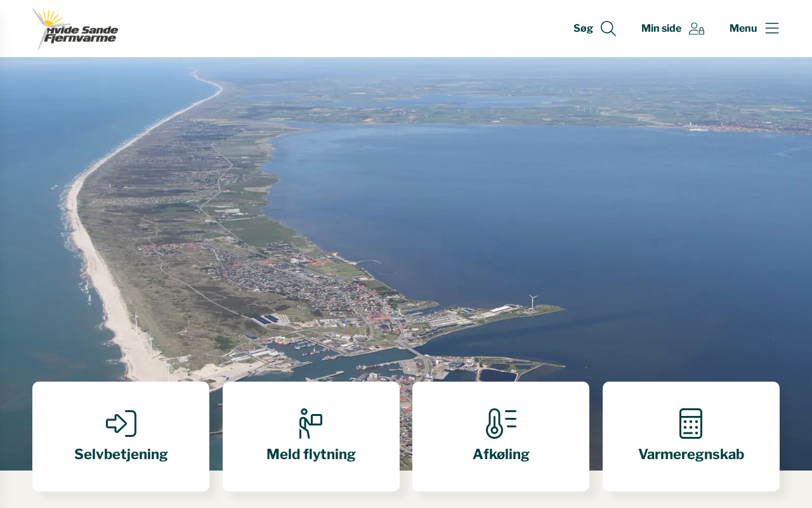Viewport: 812px width, 508px height.
Task: Click the calculator icon above Varmeregnskab
Action: [691, 424]
